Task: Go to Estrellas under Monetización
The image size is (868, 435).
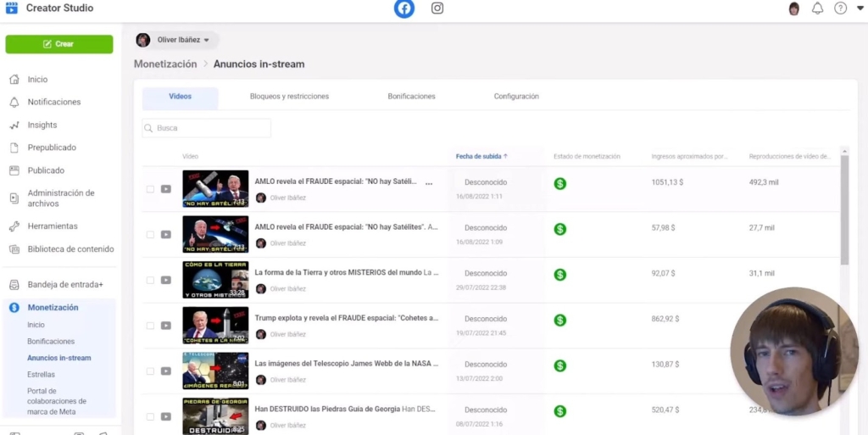Action: (x=41, y=374)
